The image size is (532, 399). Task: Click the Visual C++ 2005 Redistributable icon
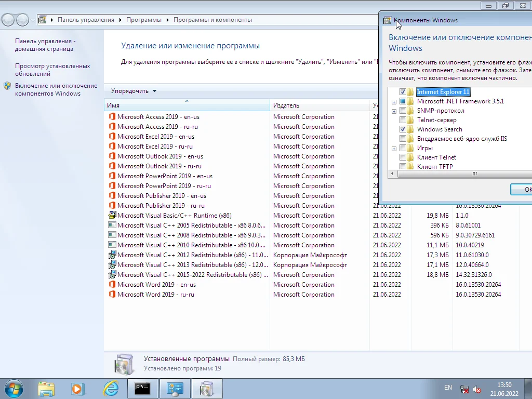tap(112, 225)
